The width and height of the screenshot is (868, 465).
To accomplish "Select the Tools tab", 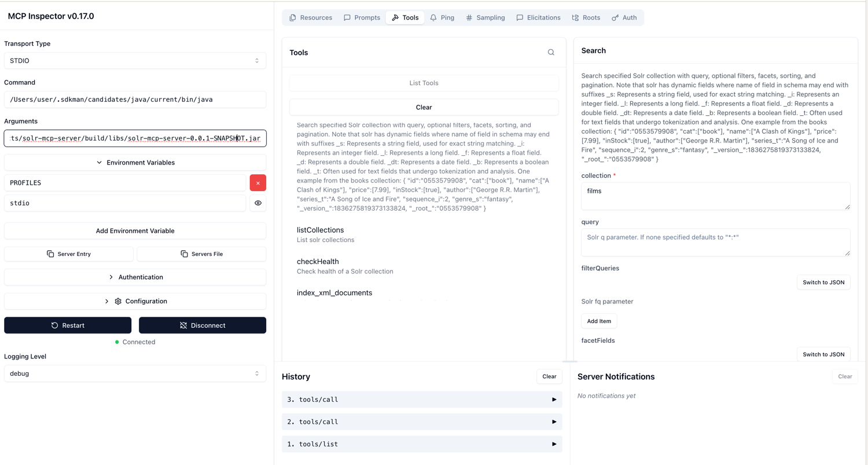I will pyautogui.click(x=405, y=18).
